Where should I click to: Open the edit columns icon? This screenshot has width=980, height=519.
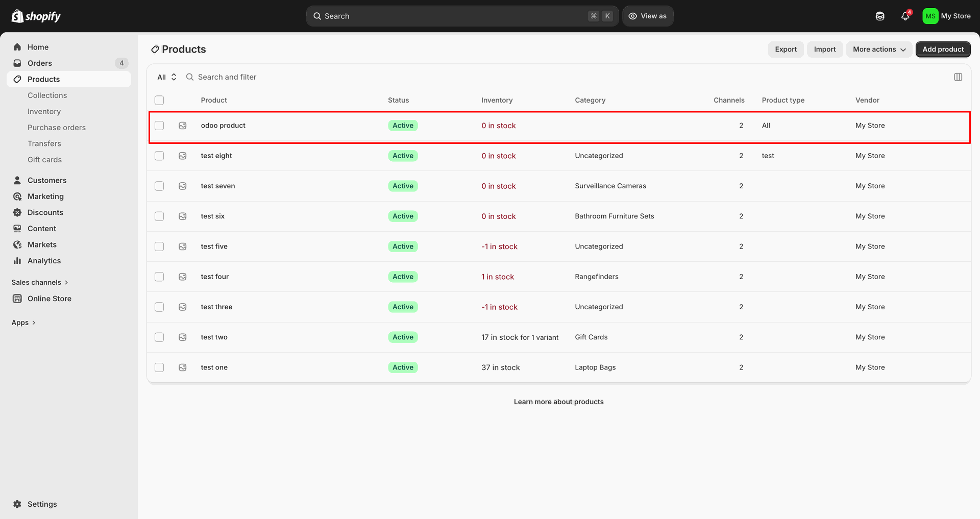pyautogui.click(x=958, y=77)
